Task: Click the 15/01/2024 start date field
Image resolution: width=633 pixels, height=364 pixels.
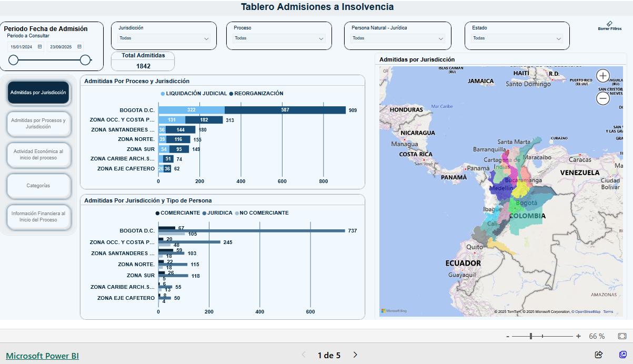Action: pos(22,47)
